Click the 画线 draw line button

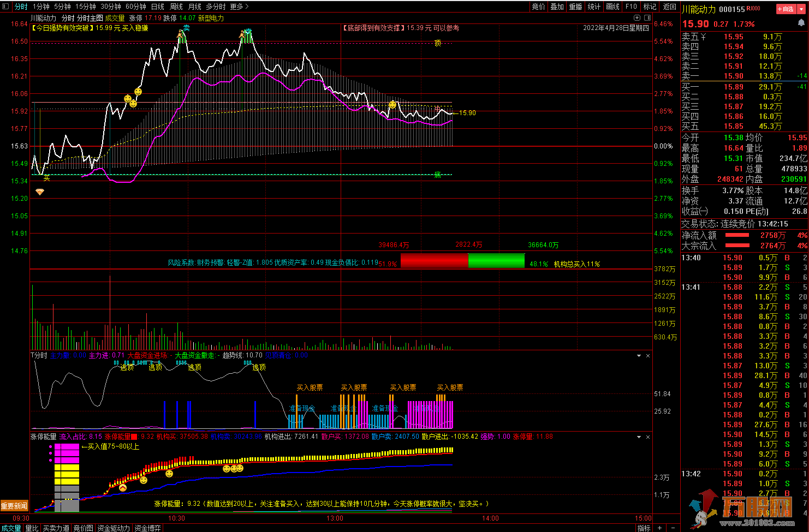coord(612,7)
